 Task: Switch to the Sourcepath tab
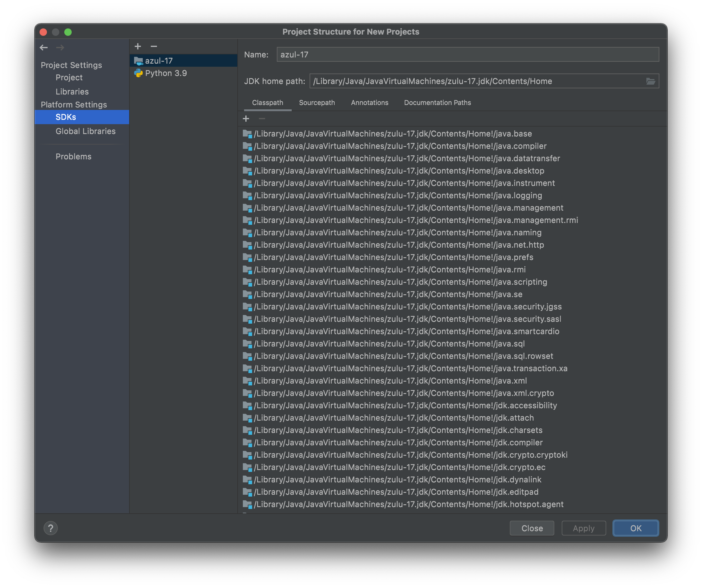[x=317, y=103]
